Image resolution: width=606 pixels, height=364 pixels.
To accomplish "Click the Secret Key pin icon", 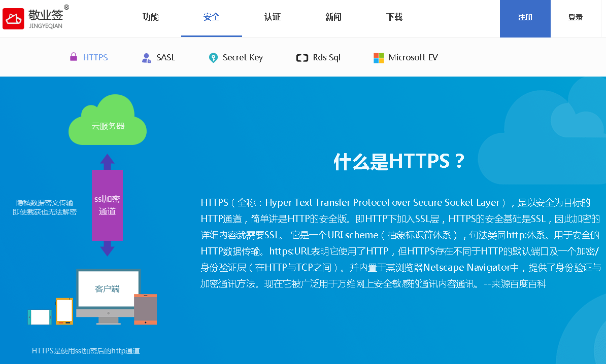I will (x=213, y=58).
